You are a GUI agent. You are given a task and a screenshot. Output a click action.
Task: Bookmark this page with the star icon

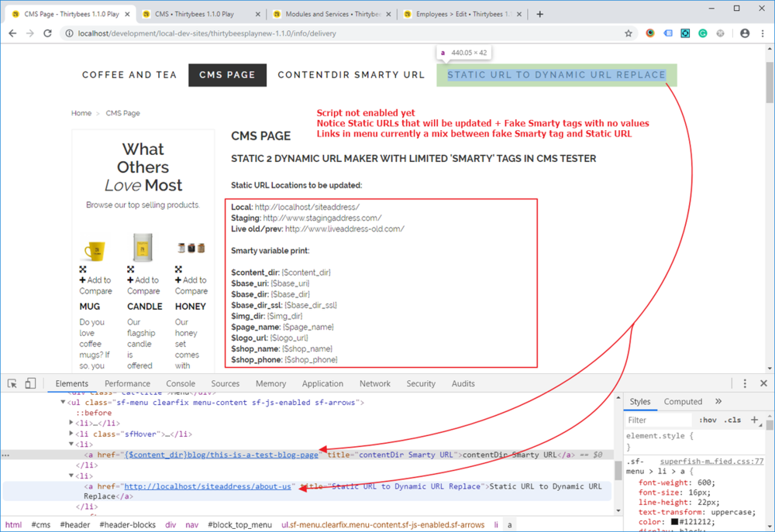click(629, 33)
